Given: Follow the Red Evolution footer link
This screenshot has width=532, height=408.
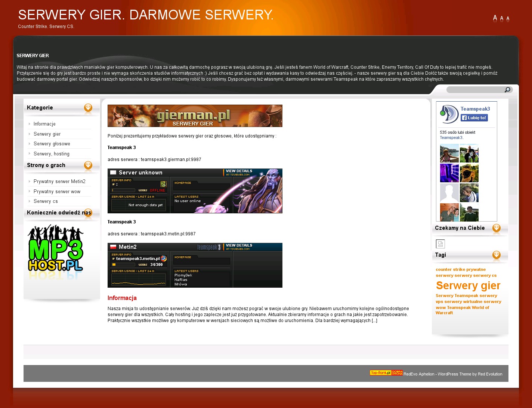Looking at the screenshot, I should pyautogui.click(x=490, y=374).
